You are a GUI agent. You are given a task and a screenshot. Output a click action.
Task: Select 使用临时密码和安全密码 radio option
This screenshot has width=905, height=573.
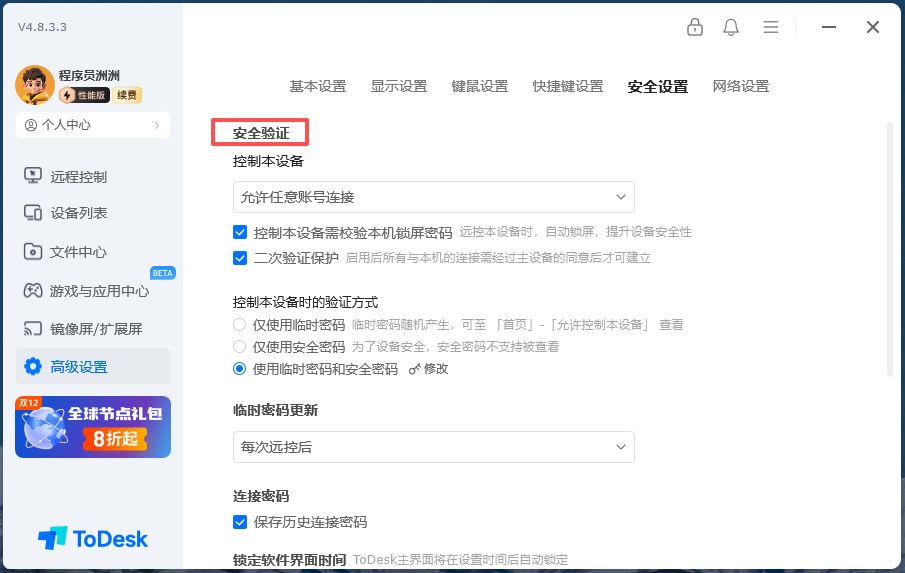(x=240, y=369)
